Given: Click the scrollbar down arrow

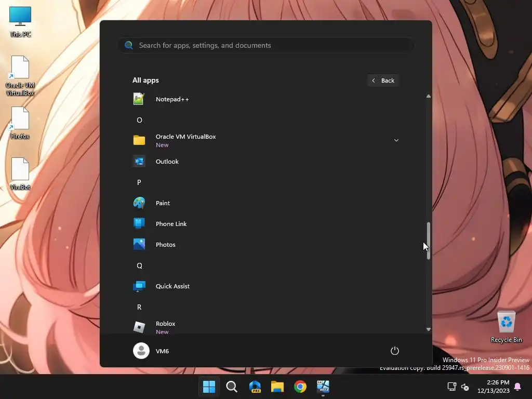Looking at the screenshot, I should tap(429, 329).
